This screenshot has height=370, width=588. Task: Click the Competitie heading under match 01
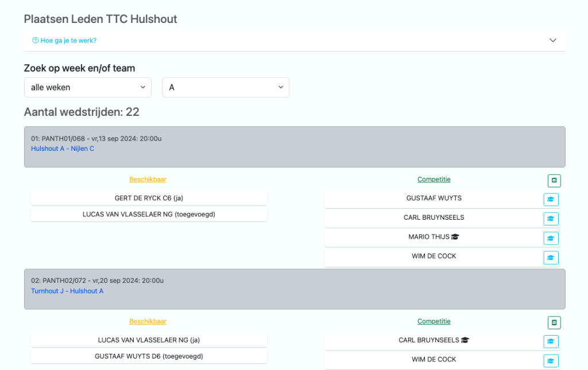pyautogui.click(x=434, y=180)
